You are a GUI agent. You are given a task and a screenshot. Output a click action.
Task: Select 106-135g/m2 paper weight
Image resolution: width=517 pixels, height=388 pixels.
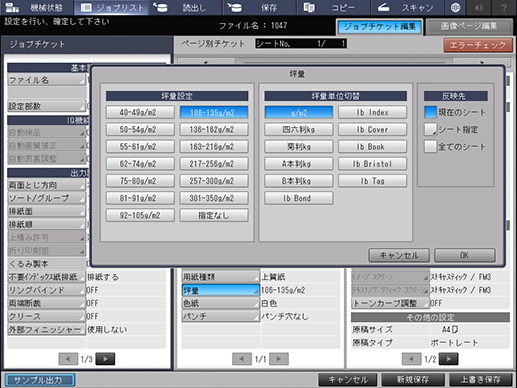coord(214,112)
